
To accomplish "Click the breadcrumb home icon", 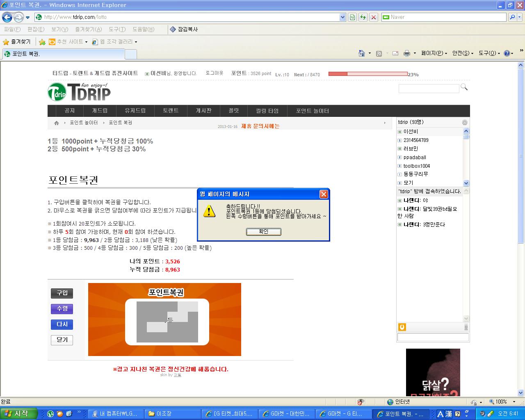I will coord(57,123).
